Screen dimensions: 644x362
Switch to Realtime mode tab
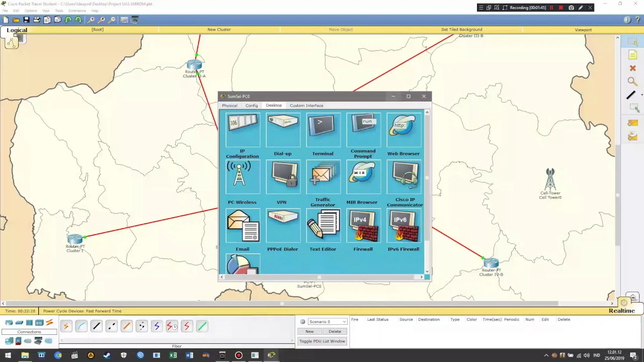pyautogui.click(x=622, y=311)
